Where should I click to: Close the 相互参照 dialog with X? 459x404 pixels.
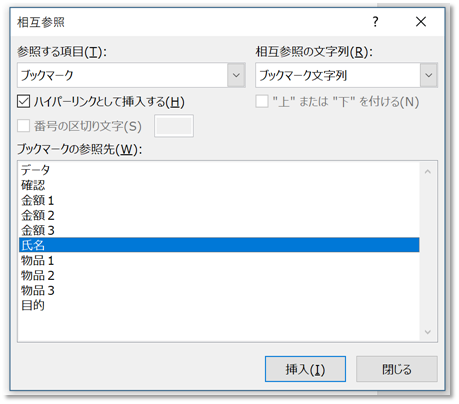[421, 22]
